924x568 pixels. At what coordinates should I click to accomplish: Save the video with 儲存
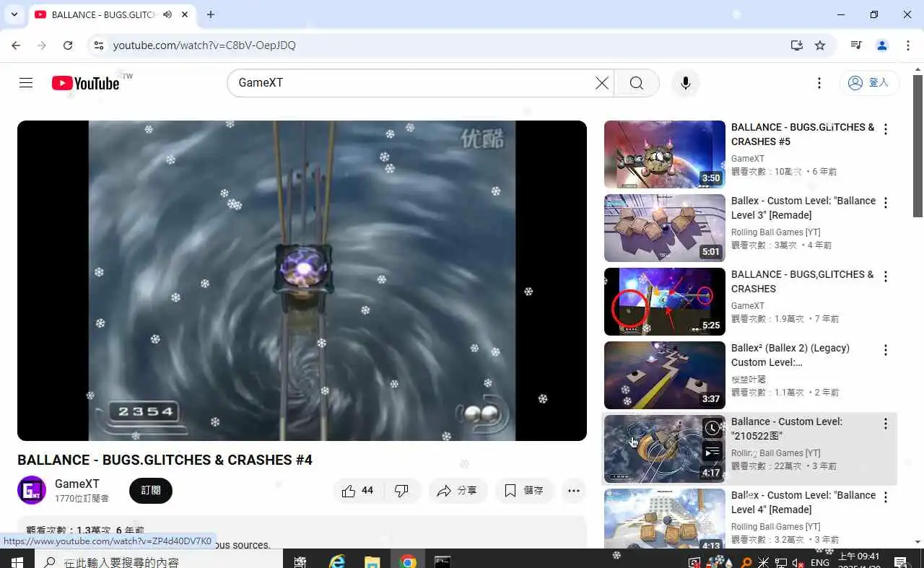click(524, 491)
